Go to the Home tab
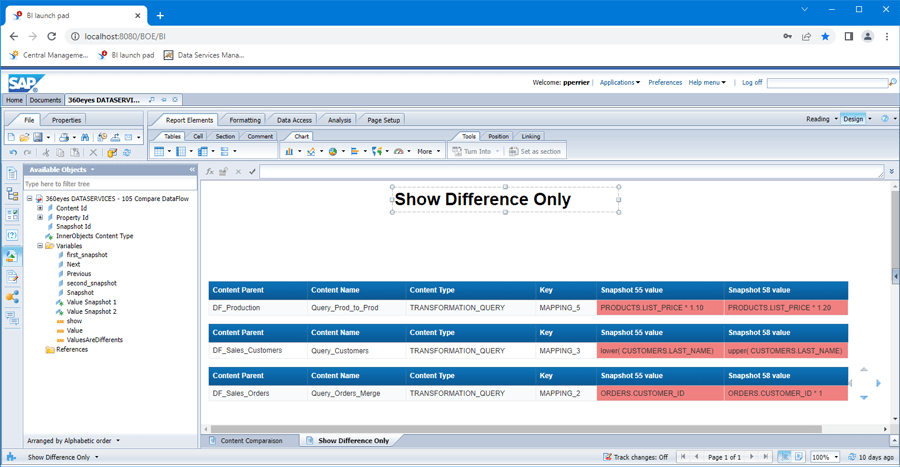 [14, 100]
